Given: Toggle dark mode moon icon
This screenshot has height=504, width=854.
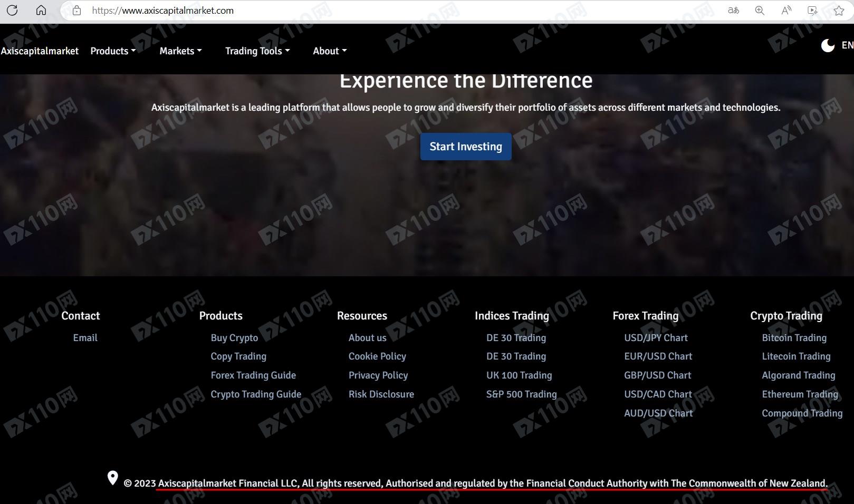Looking at the screenshot, I should point(828,46).
